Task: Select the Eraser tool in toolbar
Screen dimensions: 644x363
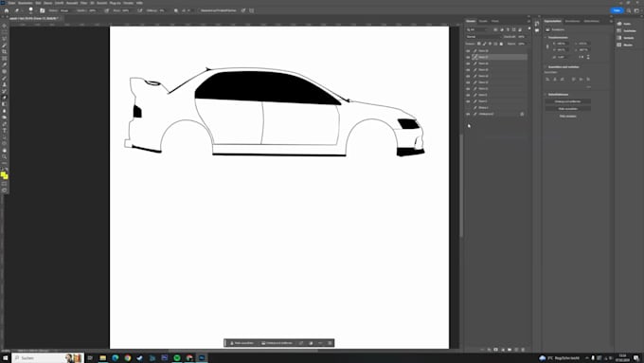Action: tap(5, 98)
